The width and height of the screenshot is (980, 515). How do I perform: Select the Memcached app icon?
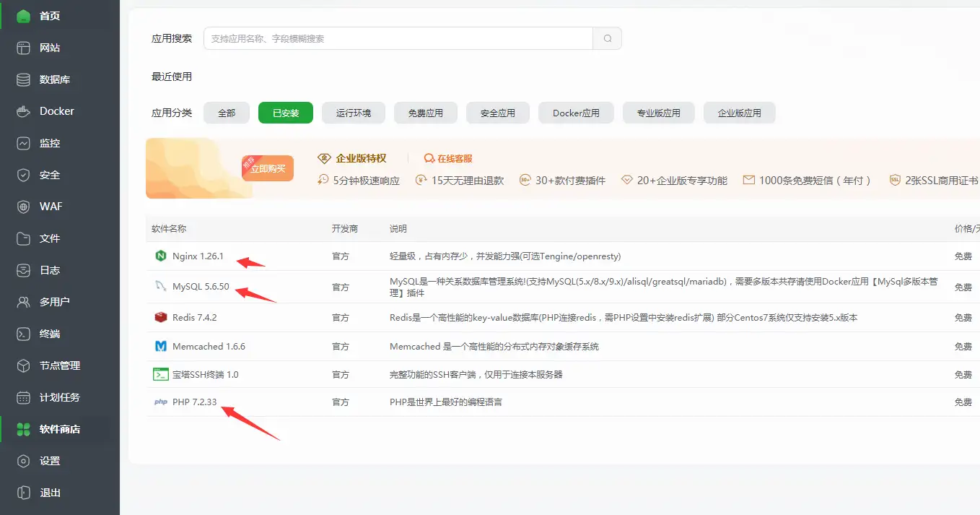[160, 345]
